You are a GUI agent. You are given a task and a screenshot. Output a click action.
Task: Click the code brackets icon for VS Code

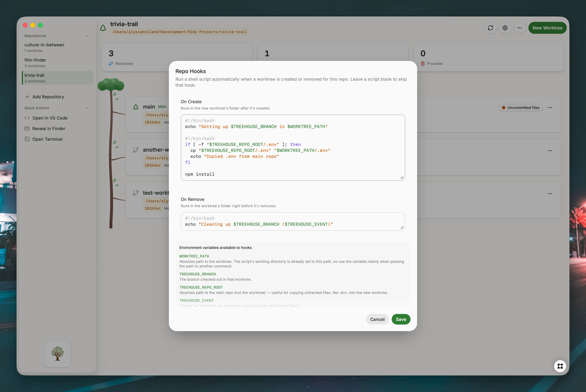(x=27, y=118)
